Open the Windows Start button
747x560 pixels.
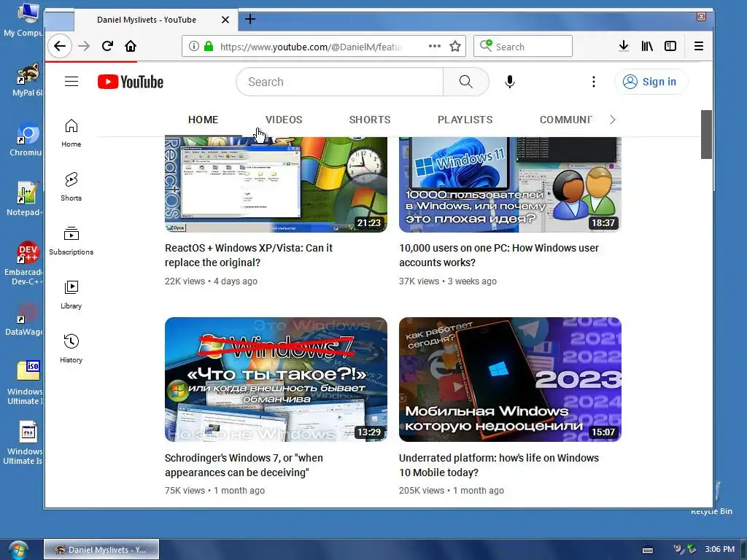18,550
